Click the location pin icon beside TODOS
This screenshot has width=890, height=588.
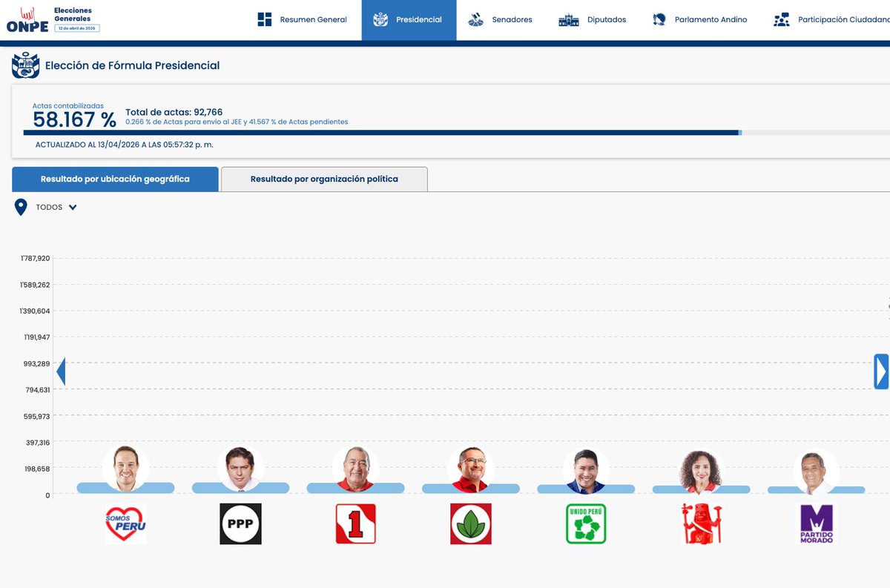point(21,206)
